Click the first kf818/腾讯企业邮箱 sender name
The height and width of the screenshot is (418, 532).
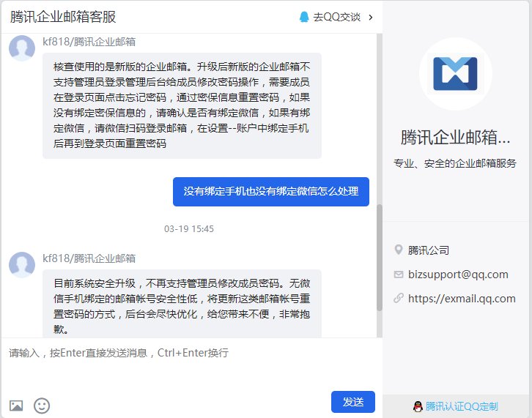(x=89, y=42)
